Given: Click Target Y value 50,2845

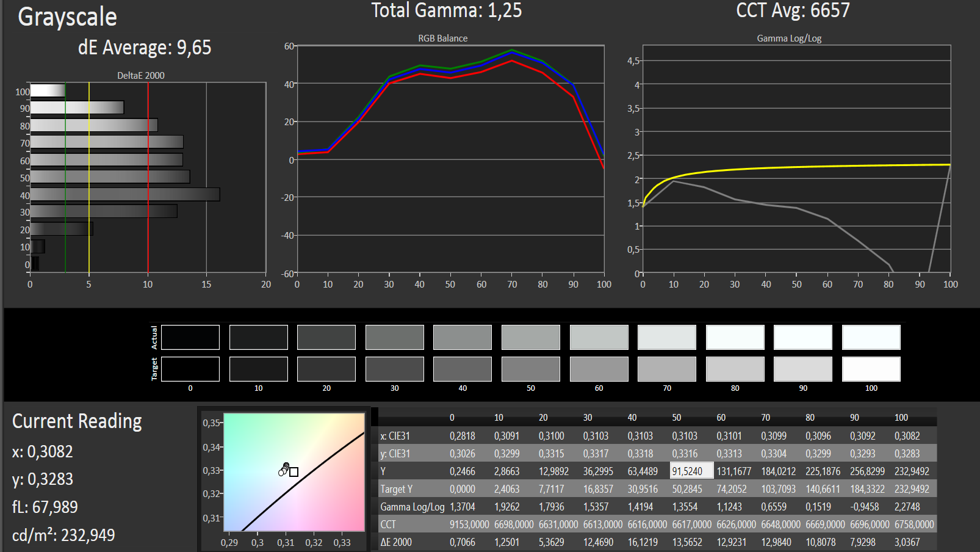Looking at the screenshot, I should point(687,489).
